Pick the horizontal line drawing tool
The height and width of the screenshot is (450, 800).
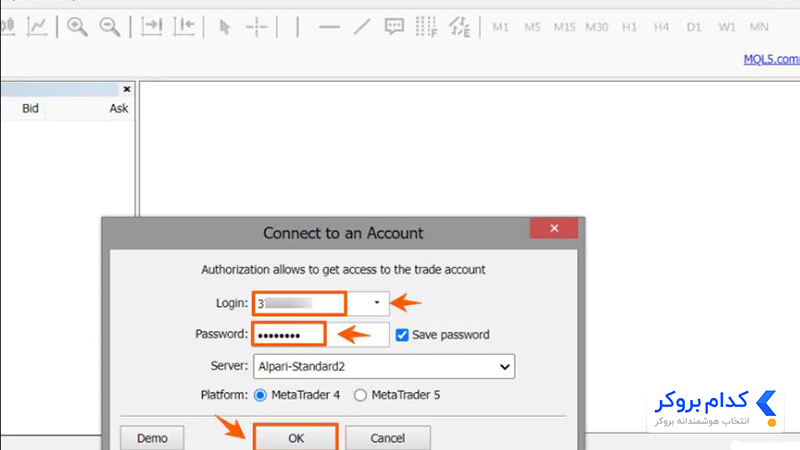[329, 27]
